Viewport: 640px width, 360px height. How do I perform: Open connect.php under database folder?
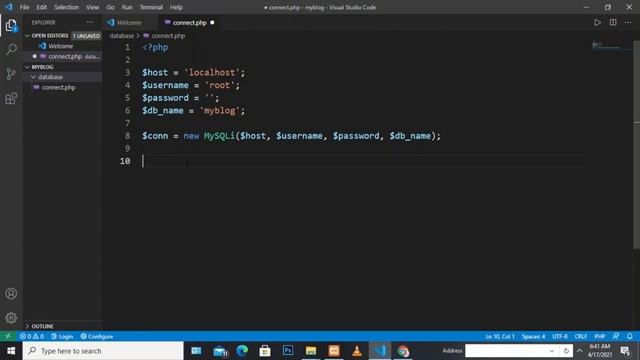coord(62,87)
